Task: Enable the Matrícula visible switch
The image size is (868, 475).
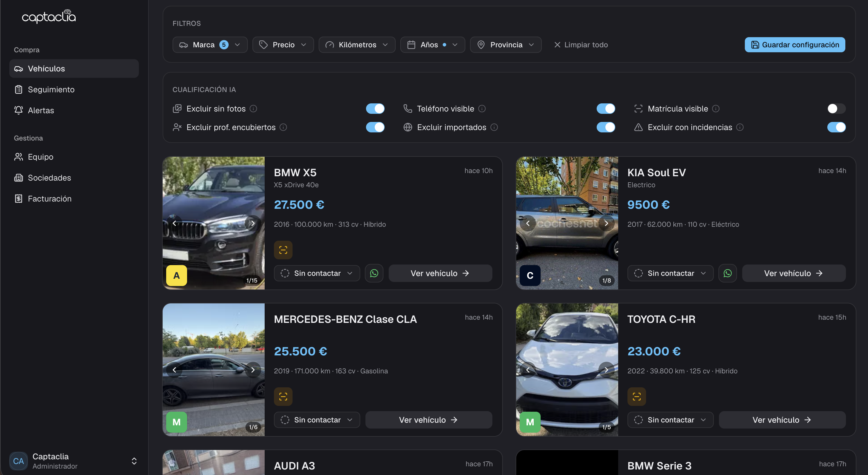Action: (x=836, y=109)
